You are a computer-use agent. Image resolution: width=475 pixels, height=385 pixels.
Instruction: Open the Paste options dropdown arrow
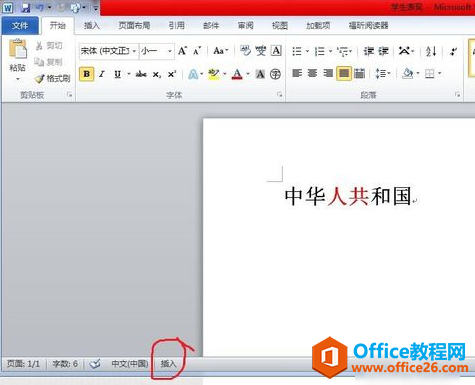click(x=18, y=79)
